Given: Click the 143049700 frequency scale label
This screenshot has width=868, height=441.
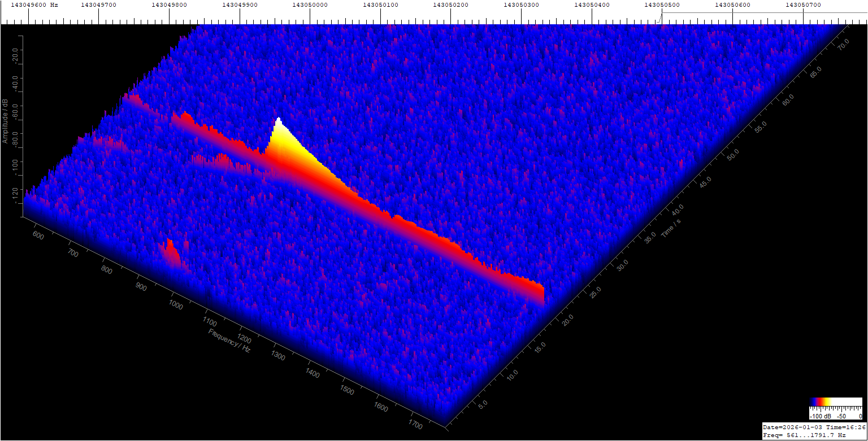Looking at the screenshot, I should click(98, 5).
